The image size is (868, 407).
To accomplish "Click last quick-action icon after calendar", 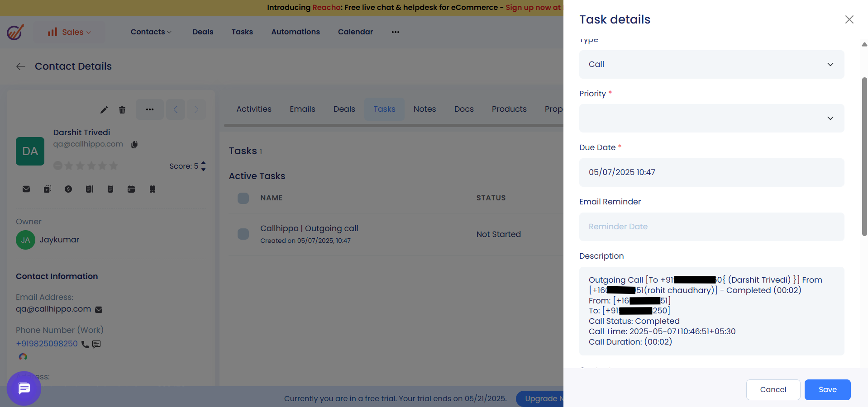I will (x=153, y=189).
